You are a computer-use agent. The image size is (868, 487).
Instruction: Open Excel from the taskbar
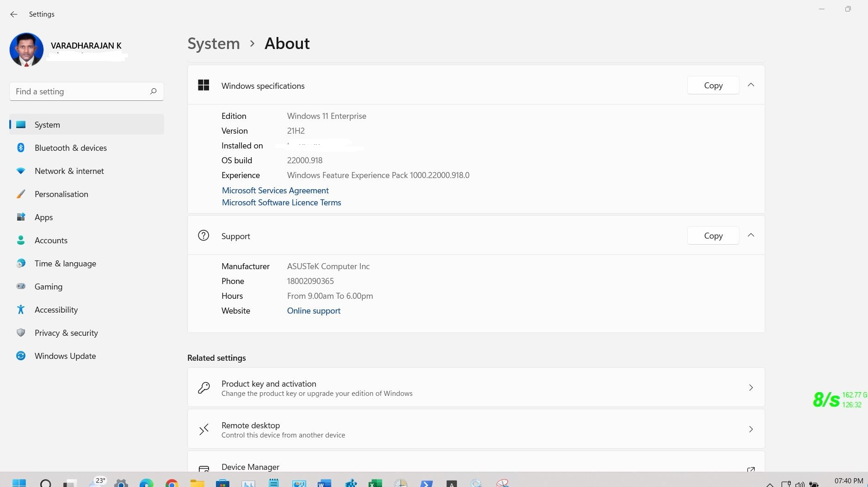point(375,483)
